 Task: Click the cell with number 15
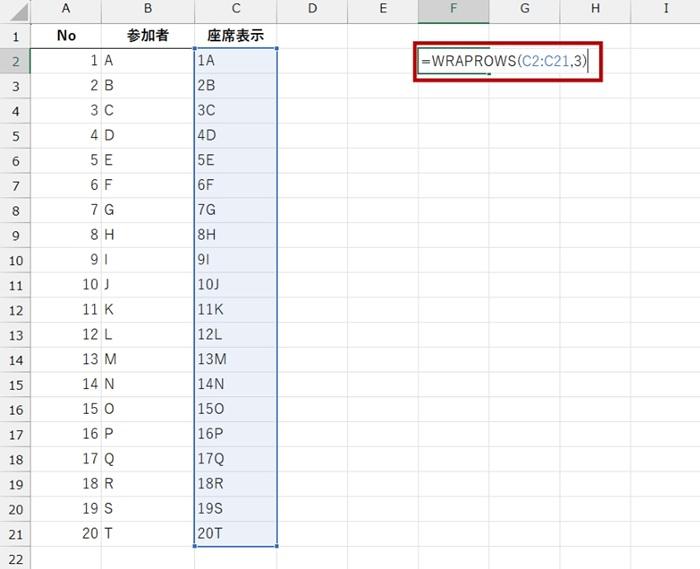(x=66, y=409)
